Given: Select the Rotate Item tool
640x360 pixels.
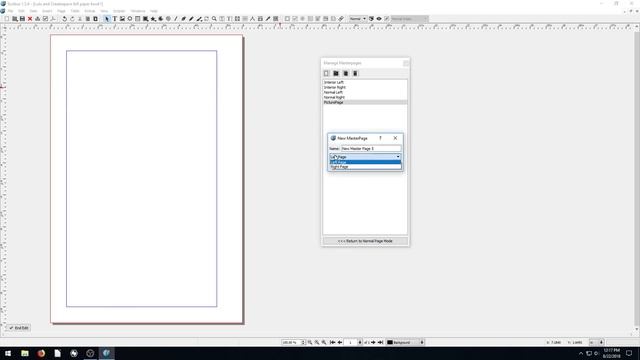Looking at the screenshot, I should click(x=207, y=19).
